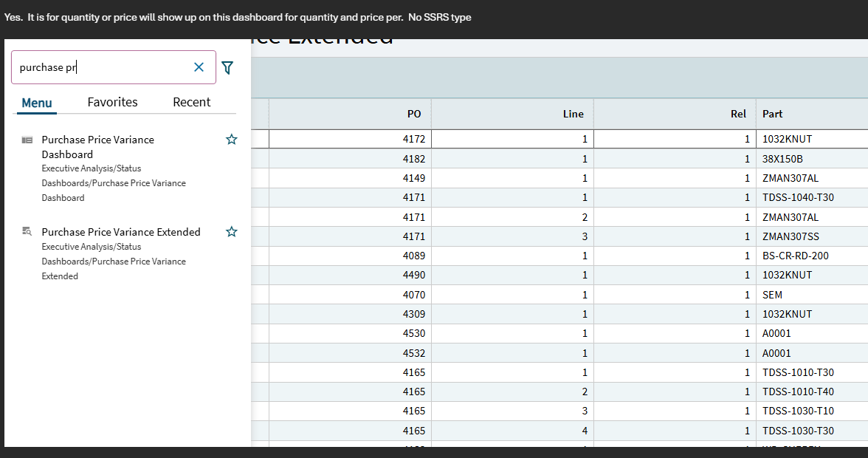Click the Line 4 cell of PO 4165
The image size is (868, 458).
tap(512, 431)
